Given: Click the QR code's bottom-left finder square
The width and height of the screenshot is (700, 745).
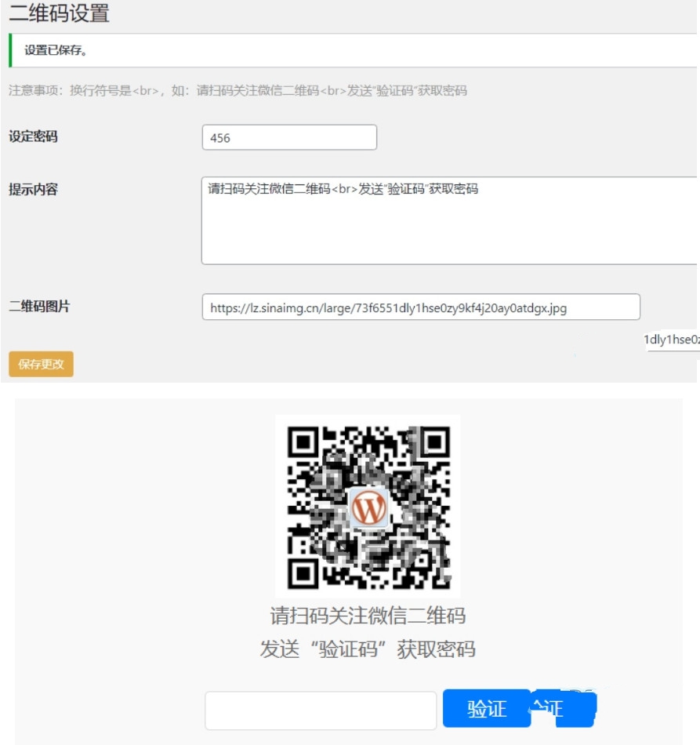Looking at the screenshot, I should click(x=303, y=574).
